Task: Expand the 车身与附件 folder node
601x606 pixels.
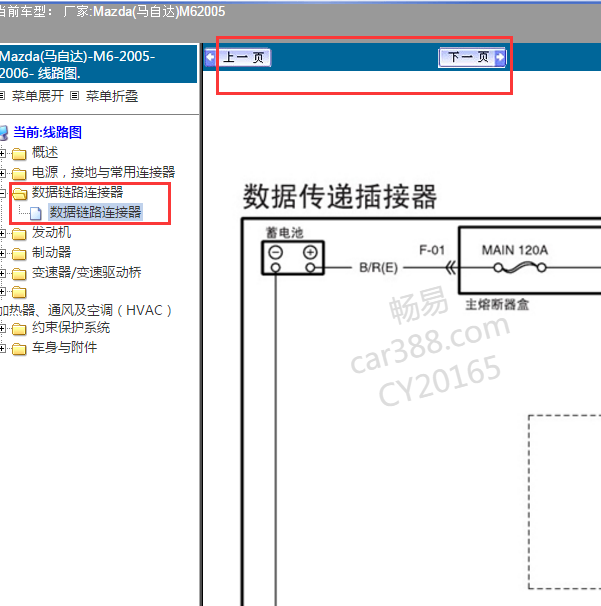Action: (x=2, y=349)
